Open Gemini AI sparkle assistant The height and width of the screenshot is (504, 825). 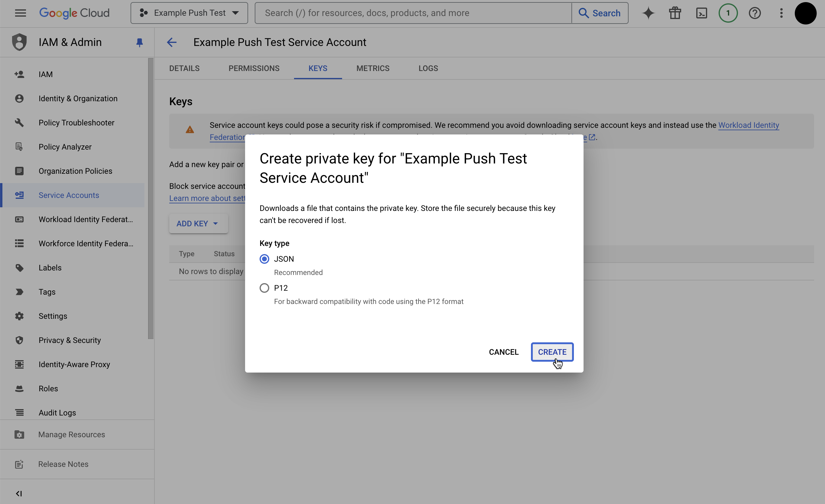(x=648, y=13)
